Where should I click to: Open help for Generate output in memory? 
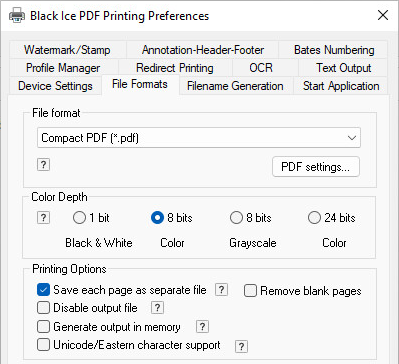coord(202,327)
